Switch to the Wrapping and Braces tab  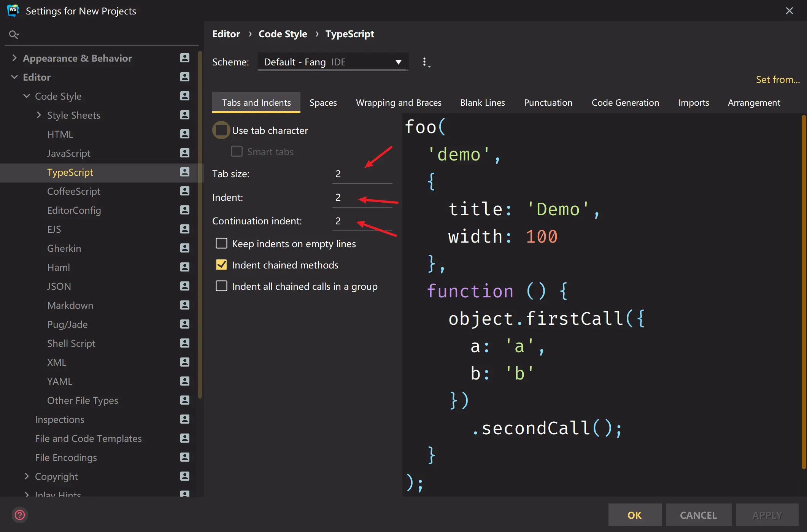(x=399, y=103)
